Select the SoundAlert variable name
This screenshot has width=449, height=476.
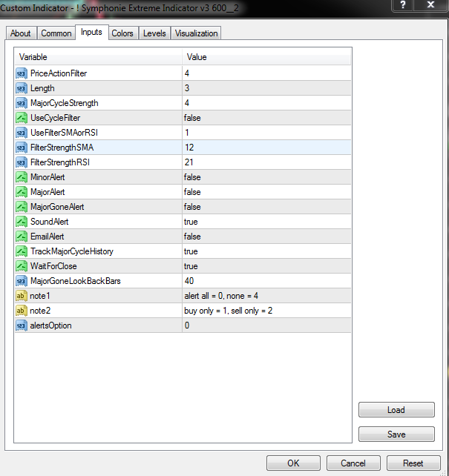point(49,222)
